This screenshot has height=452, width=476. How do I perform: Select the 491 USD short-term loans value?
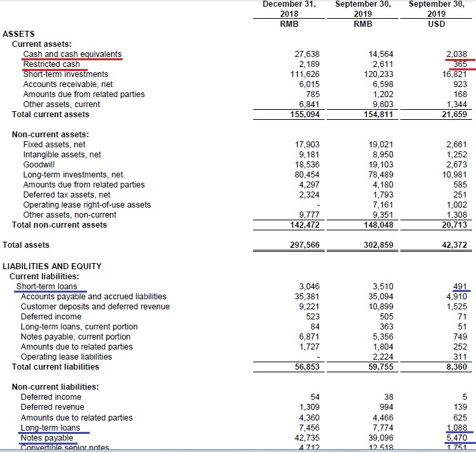(x=460, y=286)
